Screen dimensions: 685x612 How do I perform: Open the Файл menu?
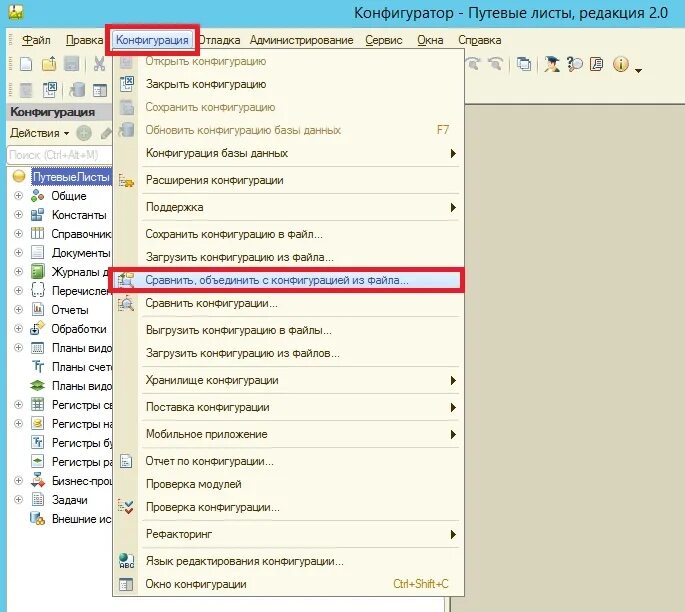click(x=36, y=40)
